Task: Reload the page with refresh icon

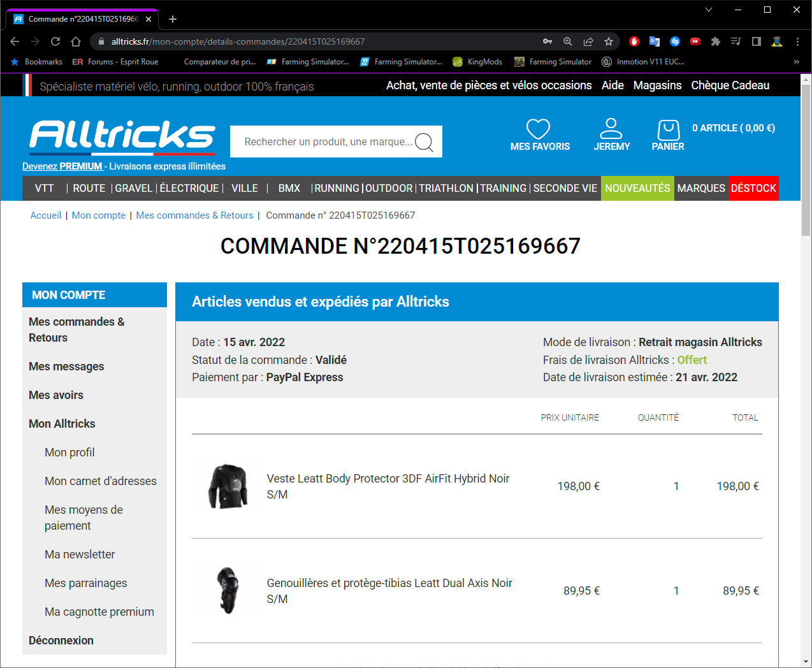Action: click(x=55, y=41)
